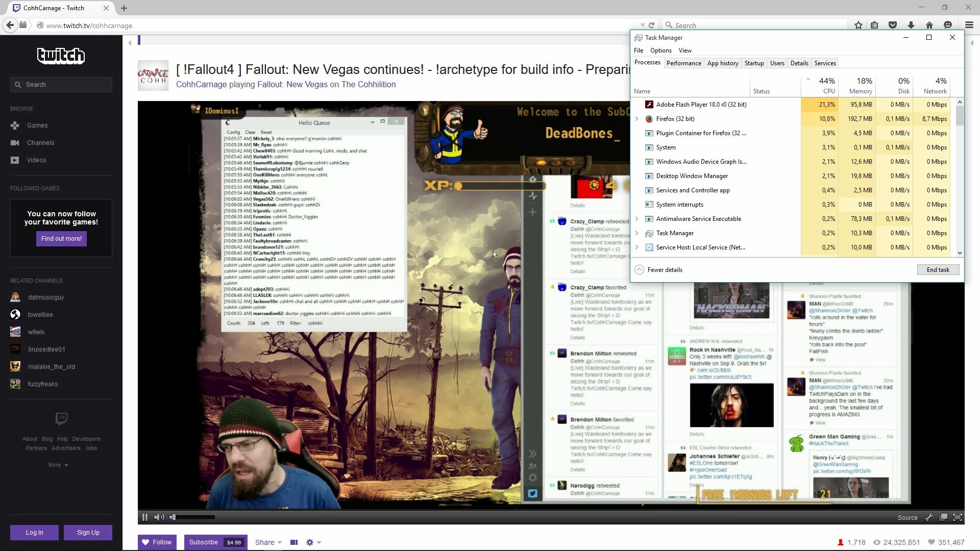Viewport: 980px width, 551px height.
Task: Follow the CohhCarnage channel
Action: [157, 542]
